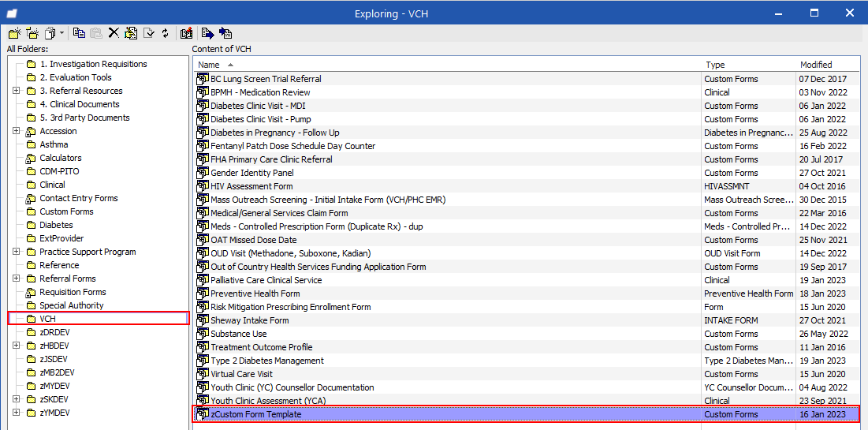Select the Diabetes folder in tree

pyautogui.click(x=57, y=225)
